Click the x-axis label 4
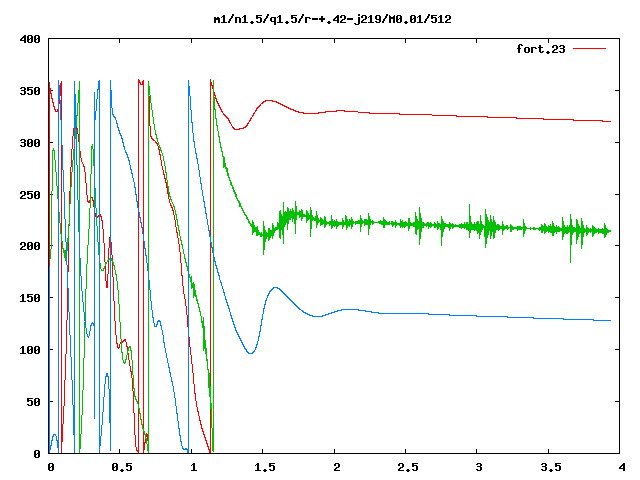The image size is (640, 480). [622, 467]
